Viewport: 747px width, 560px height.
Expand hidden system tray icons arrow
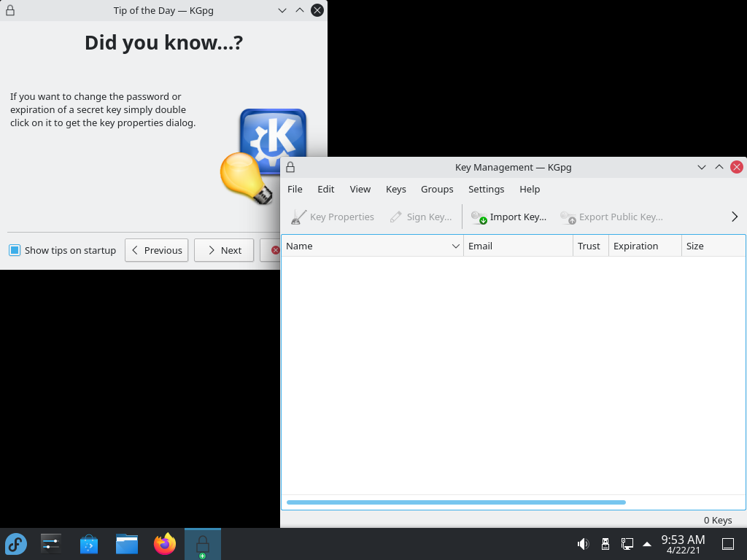pyautogui.click(x=647, y=544)
